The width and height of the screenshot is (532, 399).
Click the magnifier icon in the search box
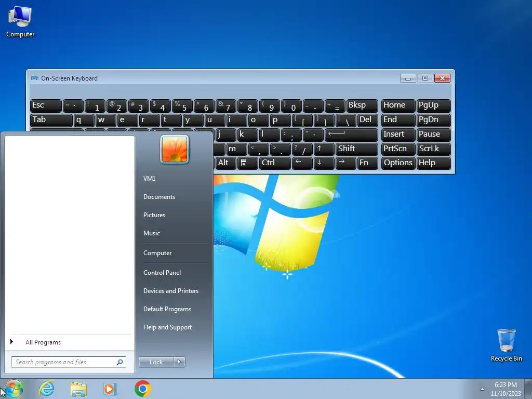click(x=119, y=362)
